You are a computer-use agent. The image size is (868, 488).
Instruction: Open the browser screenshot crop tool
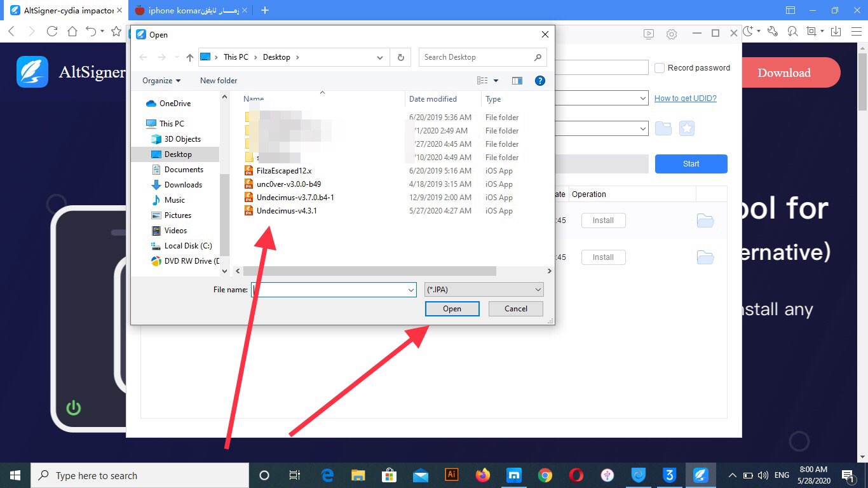tap(811, 31)
